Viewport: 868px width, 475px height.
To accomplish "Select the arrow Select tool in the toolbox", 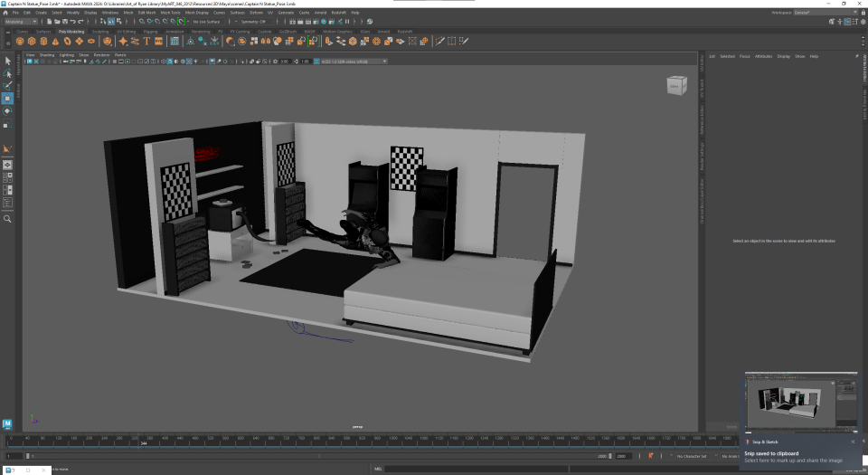I will coord(7,61).
